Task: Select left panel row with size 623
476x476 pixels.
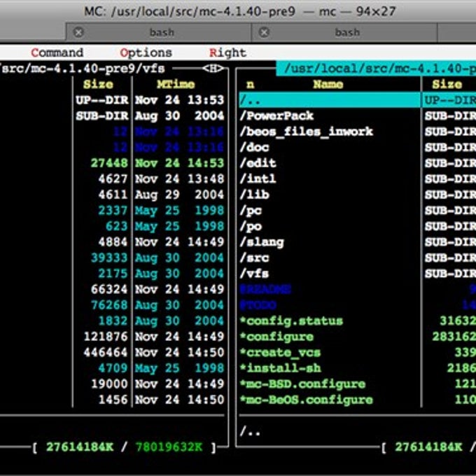Action: [112, 227]
